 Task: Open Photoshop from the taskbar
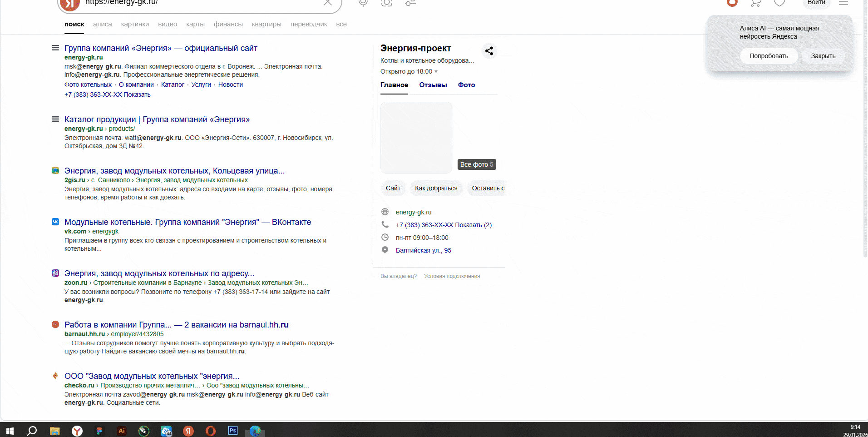[232, 430]
